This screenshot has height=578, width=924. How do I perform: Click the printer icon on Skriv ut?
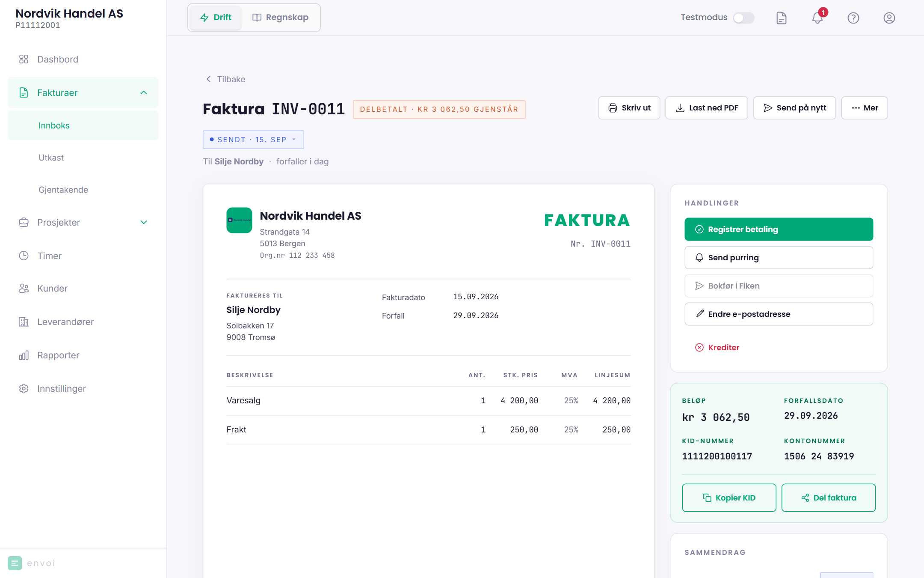pyautogui.click(x=613, y=108)
